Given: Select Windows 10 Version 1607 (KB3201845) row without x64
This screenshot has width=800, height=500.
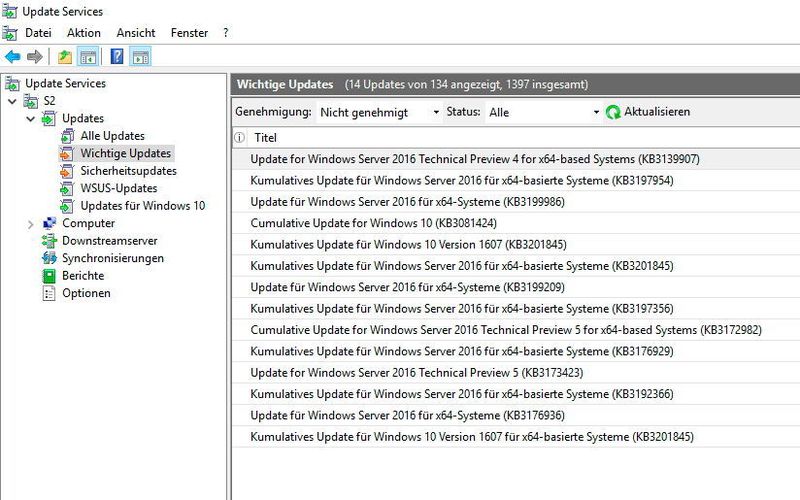Looking at the screenshot, I should pos(516,245).
